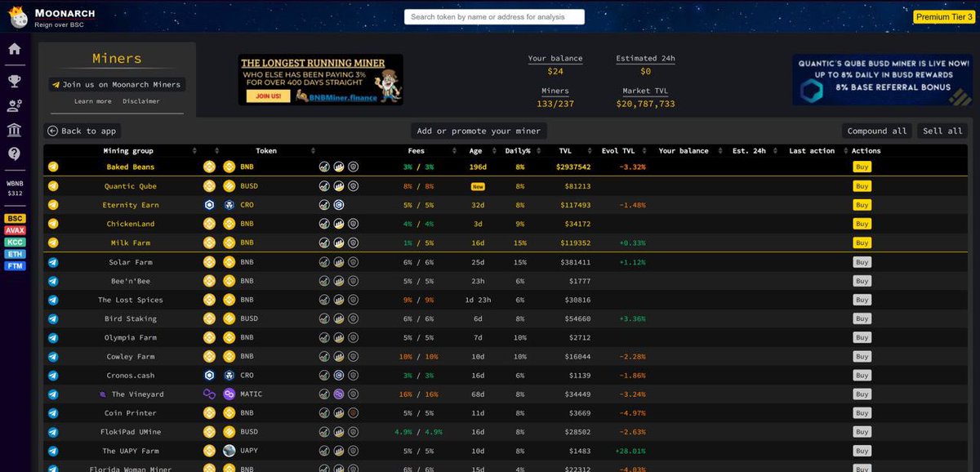Click the Back to app button
This screenshot has width=980, height=472.
point(82,131)
